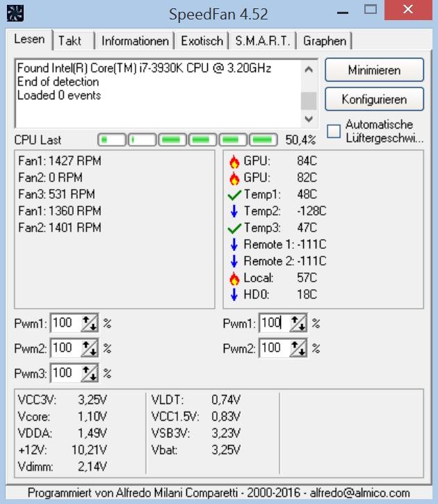Screen dimensions: 438x504
Task: Open the S.M.A.R.T. tab
Action: point(263,41)
